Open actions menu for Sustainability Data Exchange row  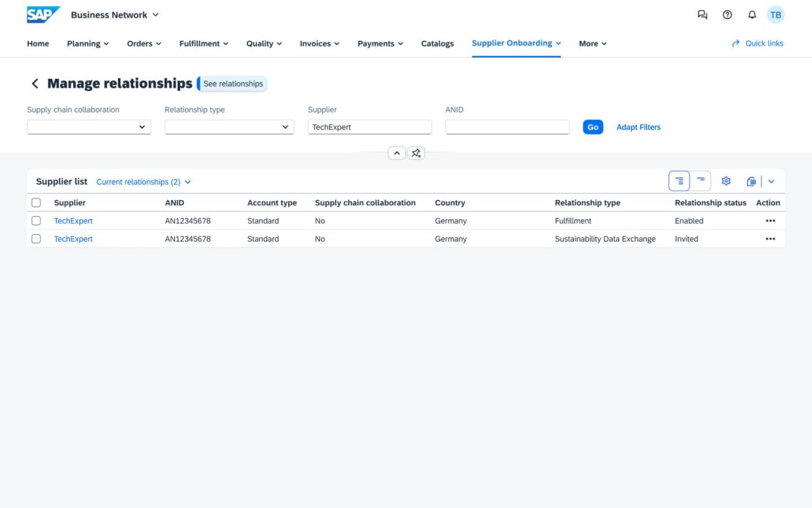770,239
